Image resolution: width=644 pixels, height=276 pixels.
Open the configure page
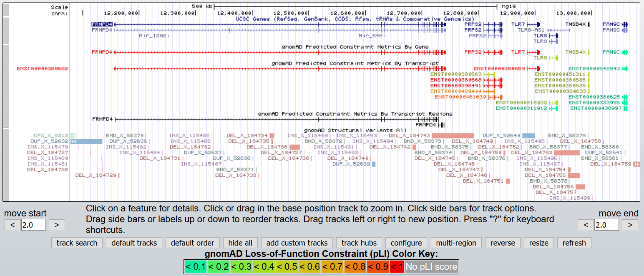(406, 243)
